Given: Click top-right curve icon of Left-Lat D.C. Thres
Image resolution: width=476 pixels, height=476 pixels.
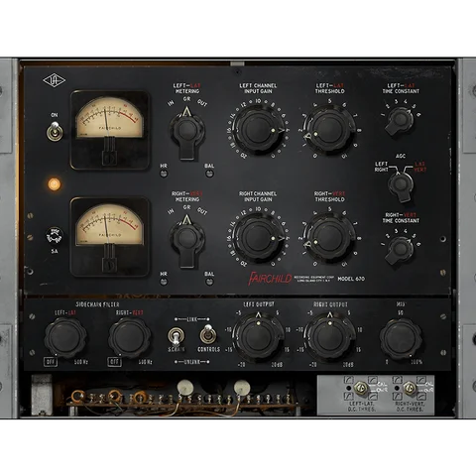Looking at the screenshot, I should [373, 380].
